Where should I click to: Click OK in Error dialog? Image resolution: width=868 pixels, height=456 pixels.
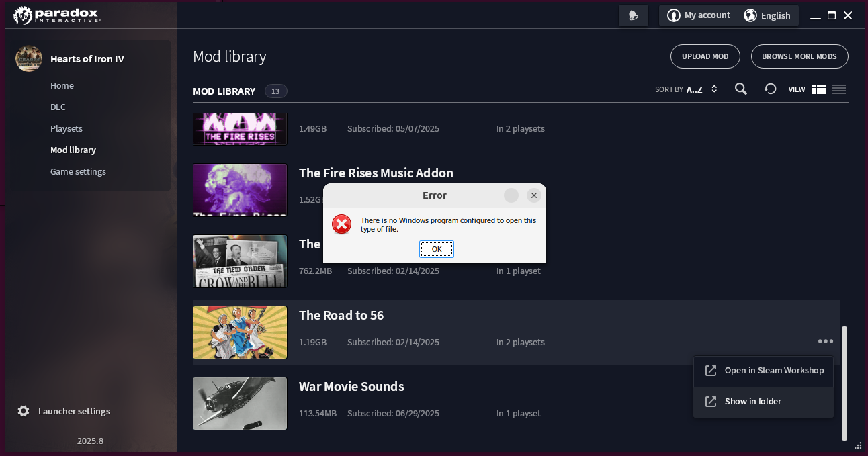(437, 249)
